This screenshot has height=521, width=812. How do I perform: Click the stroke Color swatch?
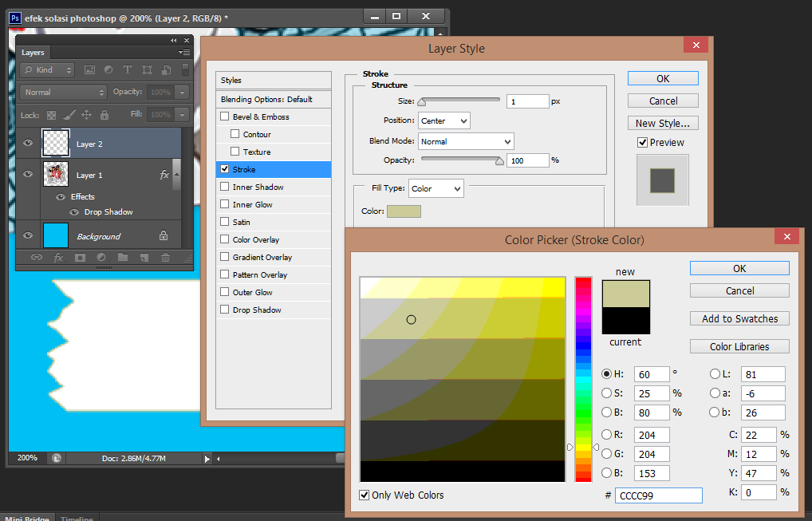404,211
